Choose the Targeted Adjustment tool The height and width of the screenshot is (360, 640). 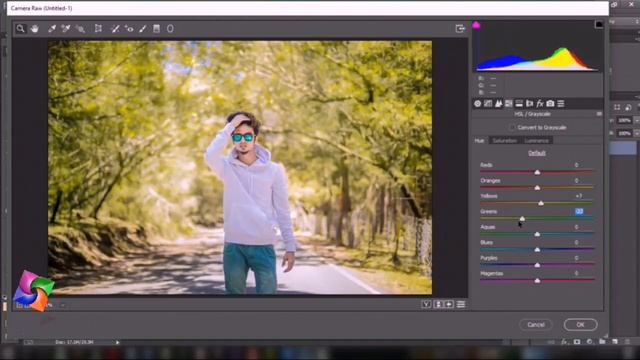click(x=81, y=29)
